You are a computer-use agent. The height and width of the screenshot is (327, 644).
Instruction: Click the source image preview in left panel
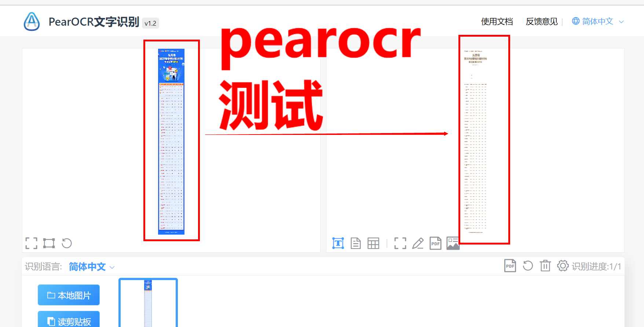(171, 142)
